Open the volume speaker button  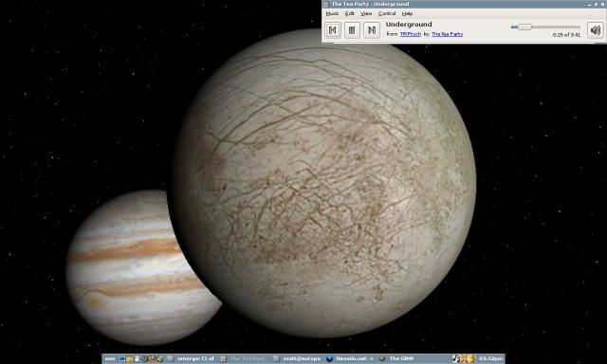596,30
